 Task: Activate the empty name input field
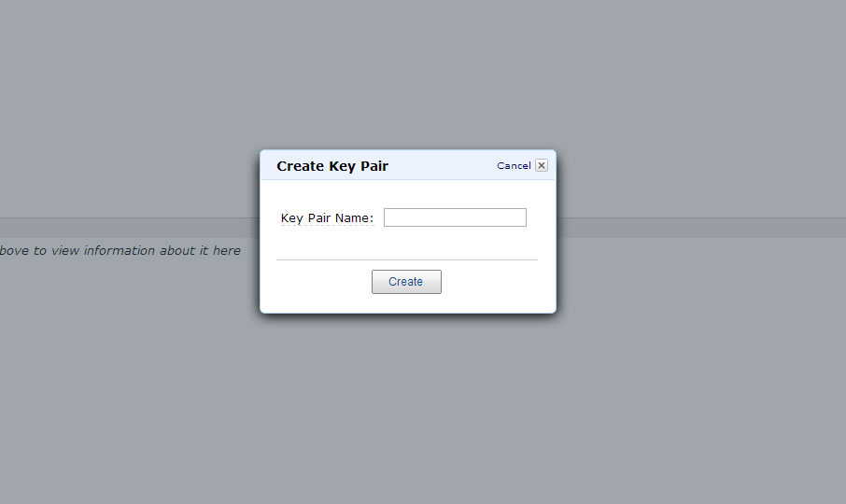pos(455,217)
